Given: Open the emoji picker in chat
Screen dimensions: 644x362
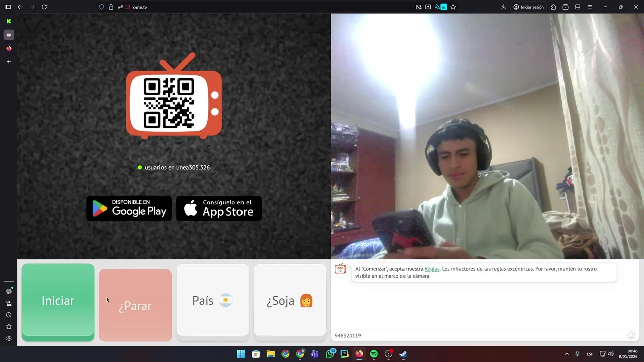Looking at the screenshot, I should (x=631, y=335).
